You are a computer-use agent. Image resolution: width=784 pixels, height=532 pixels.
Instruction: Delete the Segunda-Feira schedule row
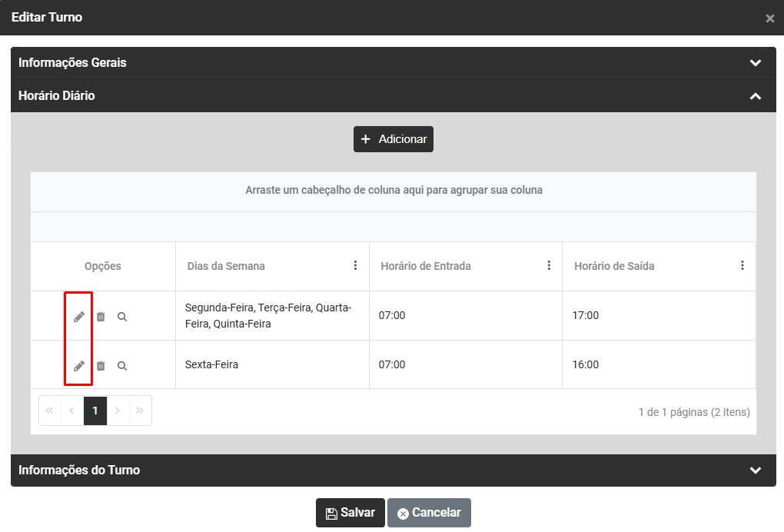coord(101,317)
